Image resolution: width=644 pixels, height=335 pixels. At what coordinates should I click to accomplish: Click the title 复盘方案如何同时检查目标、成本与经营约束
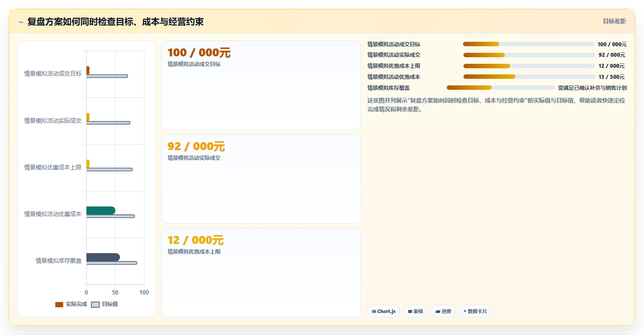point(115,22)
